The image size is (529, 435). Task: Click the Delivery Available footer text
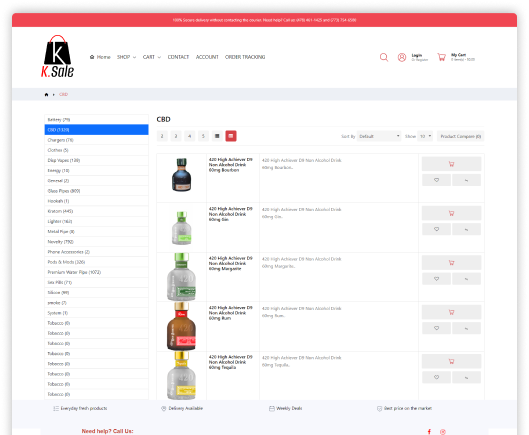coord(186,408)
